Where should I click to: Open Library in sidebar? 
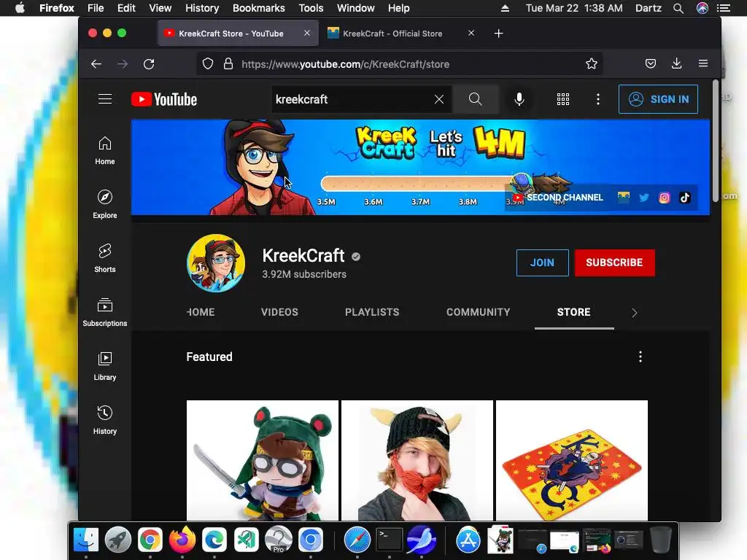click(x=105, y=366)
